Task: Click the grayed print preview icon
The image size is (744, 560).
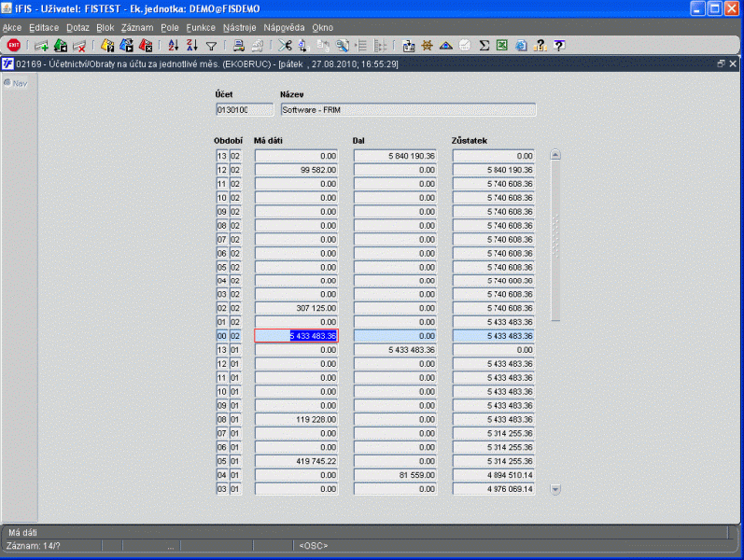Action: (x=257, y=46)
